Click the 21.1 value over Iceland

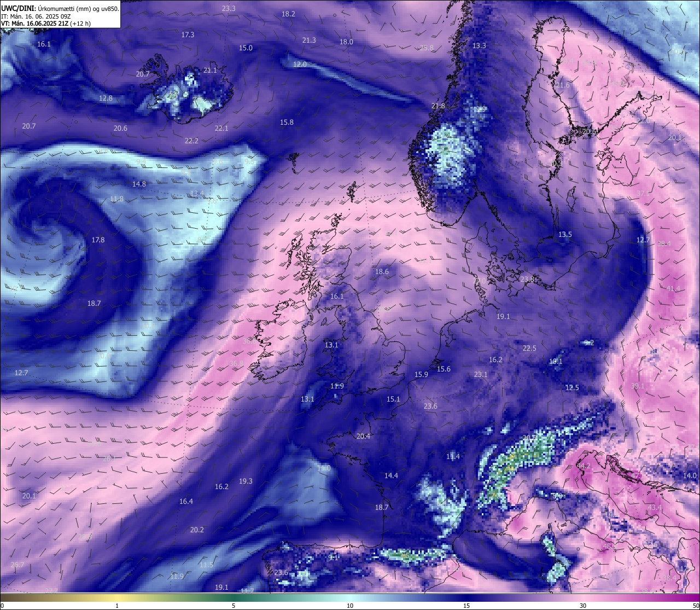210,70
